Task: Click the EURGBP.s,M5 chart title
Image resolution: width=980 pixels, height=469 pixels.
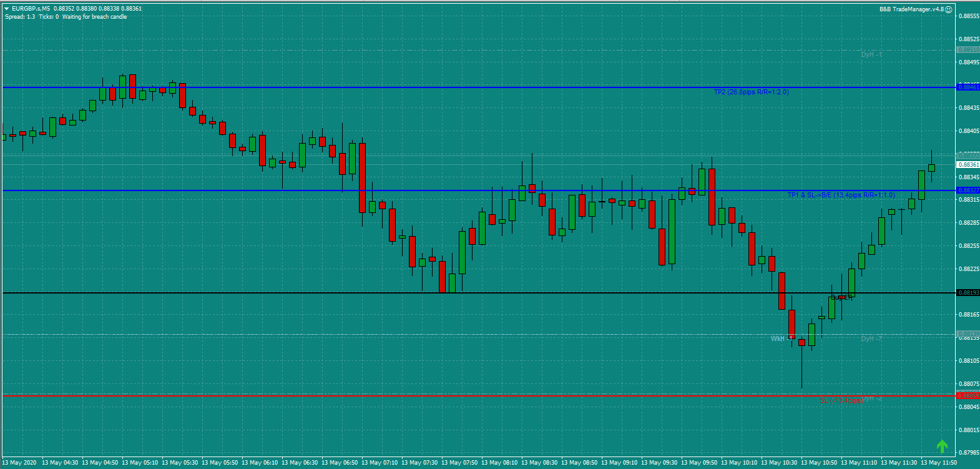Action: click(x=31, y=9)
